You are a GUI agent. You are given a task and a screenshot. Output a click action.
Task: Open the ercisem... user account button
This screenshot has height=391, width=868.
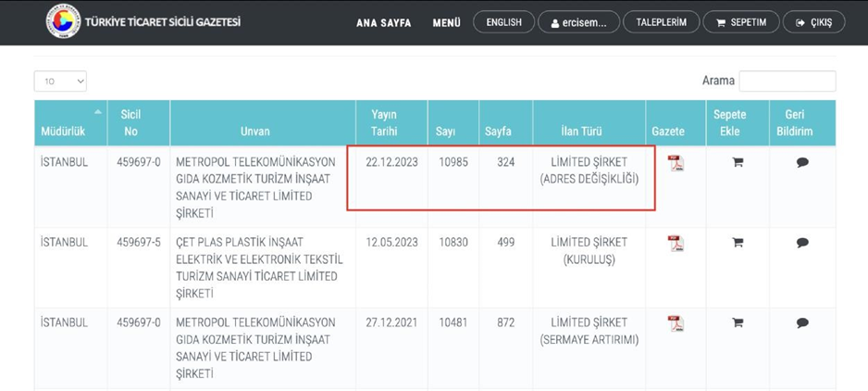[x=579, y=22]
